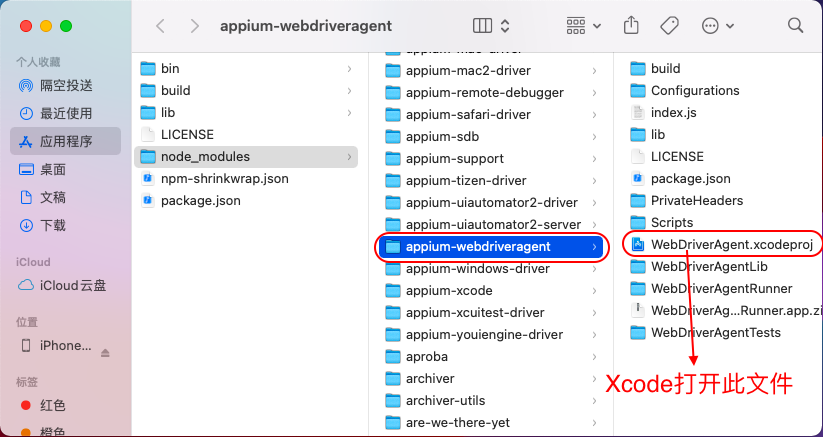The image size is (823, 437).
Task: Select the node_modules folder
Action: (246, 156)
